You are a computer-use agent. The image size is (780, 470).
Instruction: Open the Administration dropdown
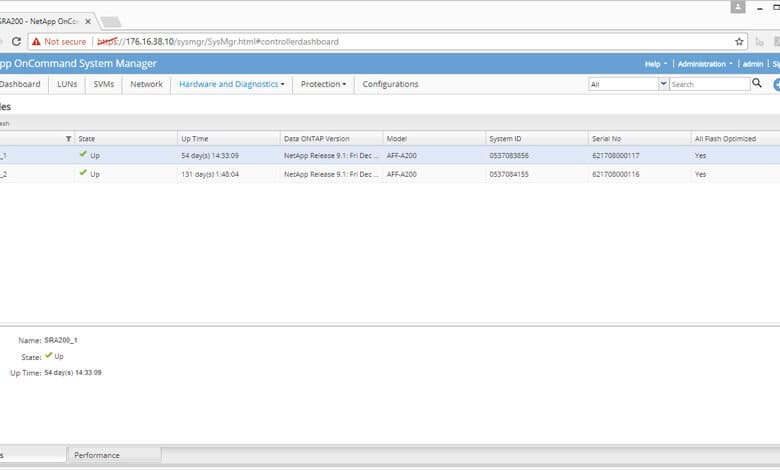[705, 64]
